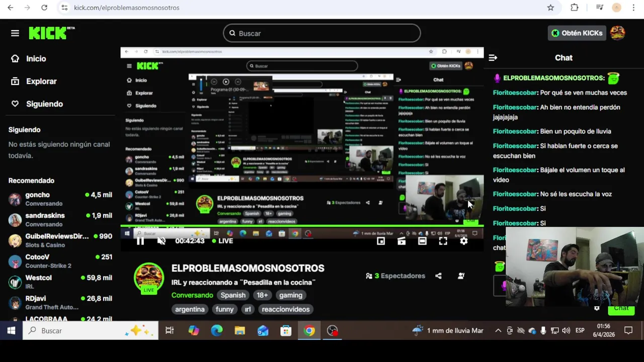Open ESP language input selector
Screen dimensions: 644x362
(580, 330)
